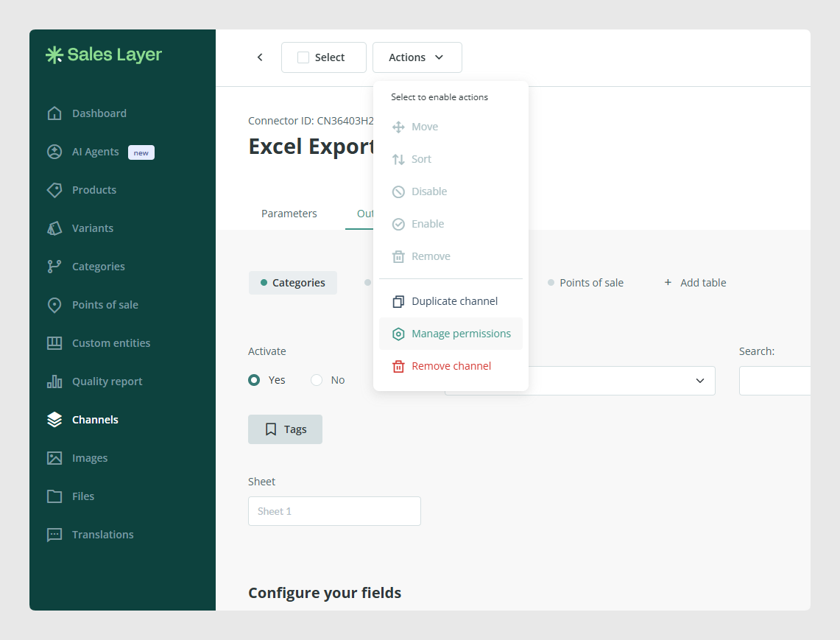Click the Add table label
This screenshot has width=840, height=640.
tap(703, 283)
